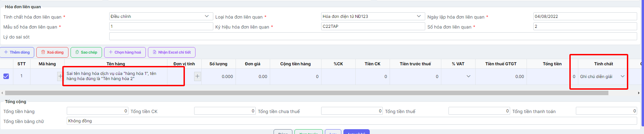Click the Xoá dòng button

(52, 52)
